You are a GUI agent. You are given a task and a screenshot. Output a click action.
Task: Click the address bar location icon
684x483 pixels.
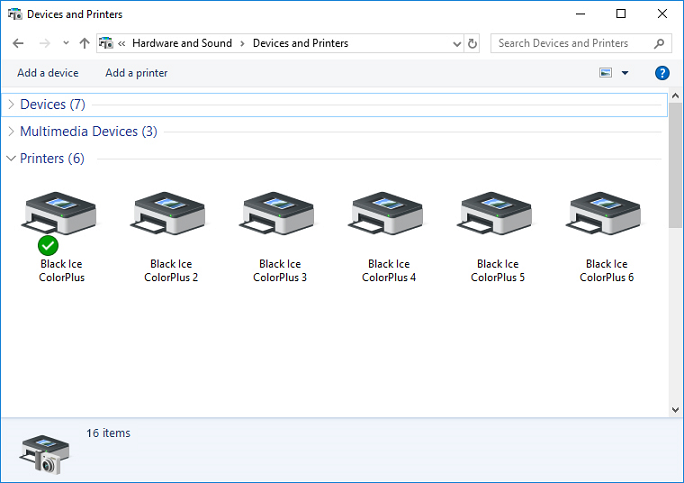(106, 43)
